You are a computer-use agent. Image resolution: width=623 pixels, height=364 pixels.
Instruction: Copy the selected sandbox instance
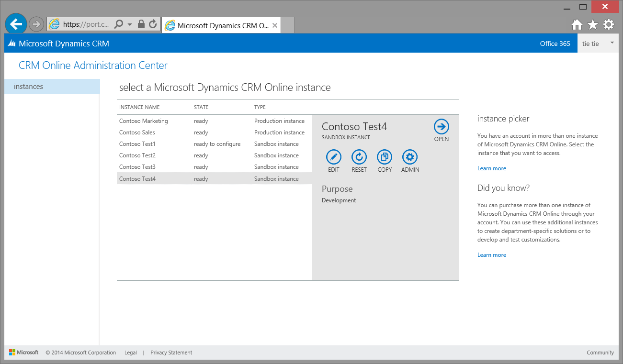click(x=385, y=157)
